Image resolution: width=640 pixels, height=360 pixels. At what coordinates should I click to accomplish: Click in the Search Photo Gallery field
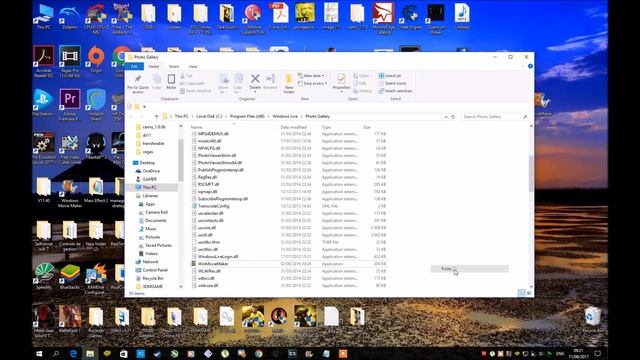[494, 117]
